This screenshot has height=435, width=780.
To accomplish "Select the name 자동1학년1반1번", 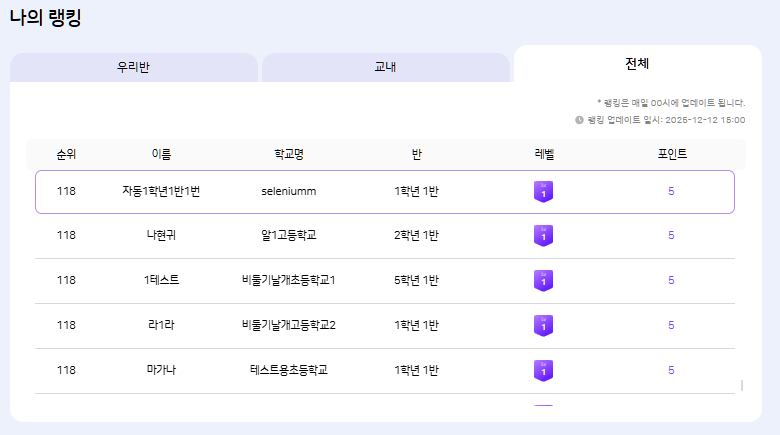I will click(x=161, y=191).
